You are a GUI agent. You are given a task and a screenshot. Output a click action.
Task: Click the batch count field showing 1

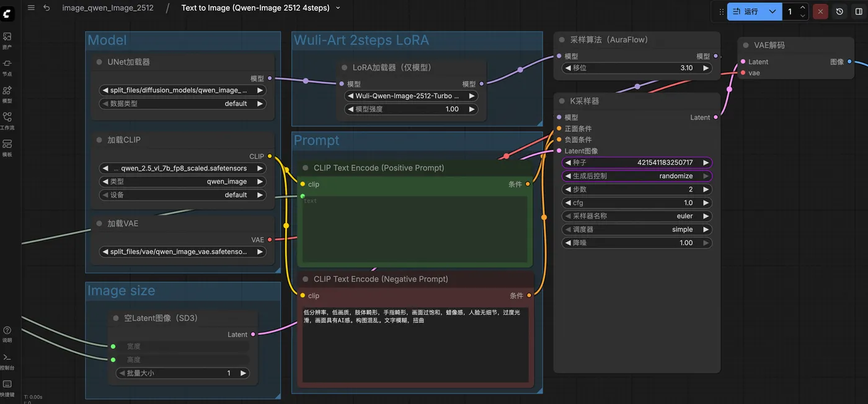[790, 11]
